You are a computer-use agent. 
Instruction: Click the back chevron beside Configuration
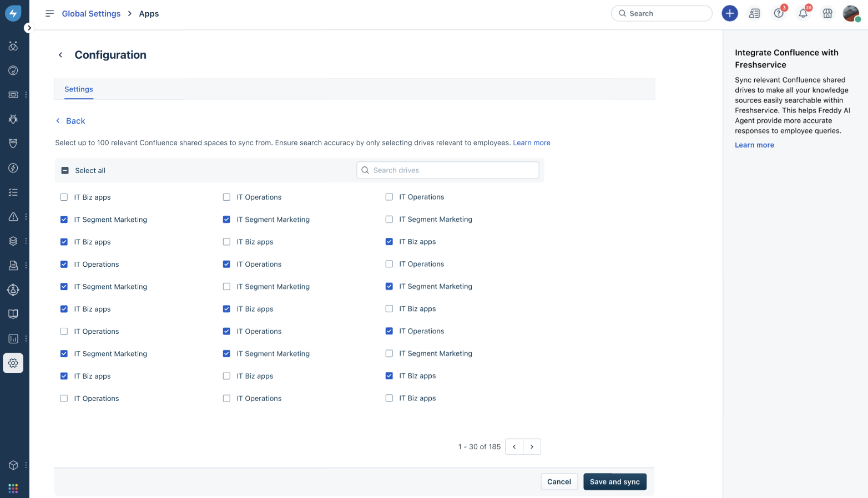[60, 55]
